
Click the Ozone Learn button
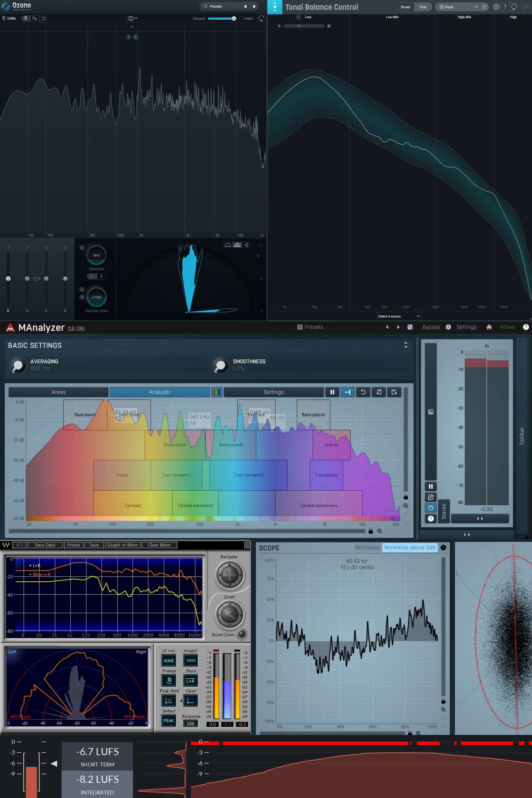(248, 18)
